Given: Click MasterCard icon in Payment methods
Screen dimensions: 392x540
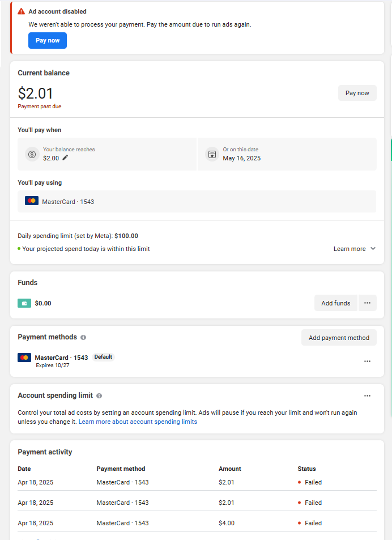Looking at the screenshot, I should coord(24,358).
